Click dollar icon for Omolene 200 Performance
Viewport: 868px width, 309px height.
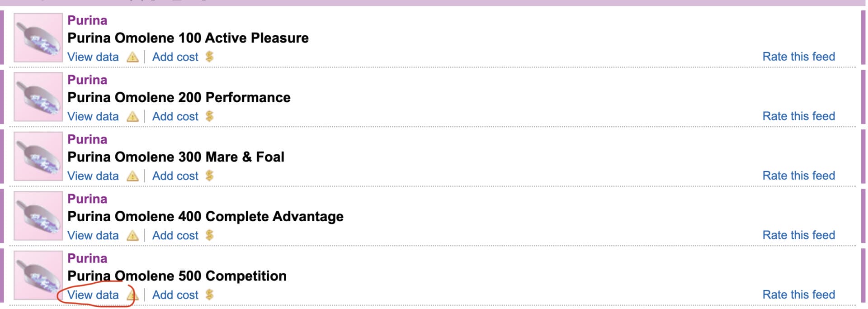209,116
